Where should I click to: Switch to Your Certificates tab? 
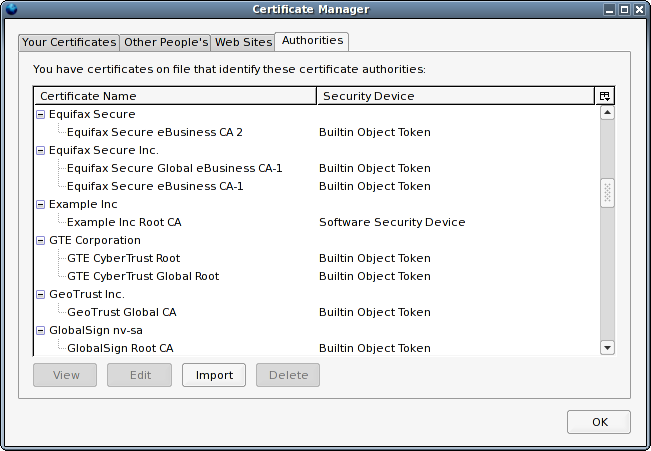69,42
